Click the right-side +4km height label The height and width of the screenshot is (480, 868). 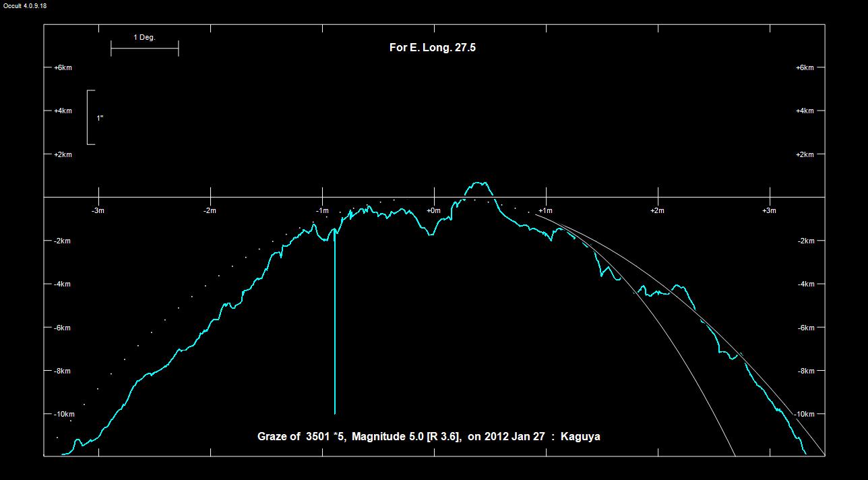click(805, 111)
